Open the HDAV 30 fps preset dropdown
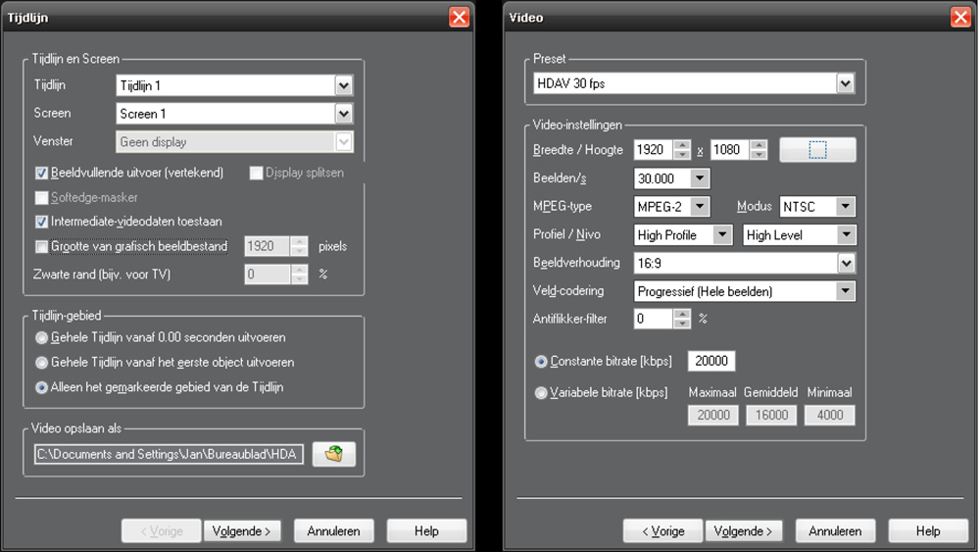The height and width of the screenshot is (552, 980). tap(845, 84)
